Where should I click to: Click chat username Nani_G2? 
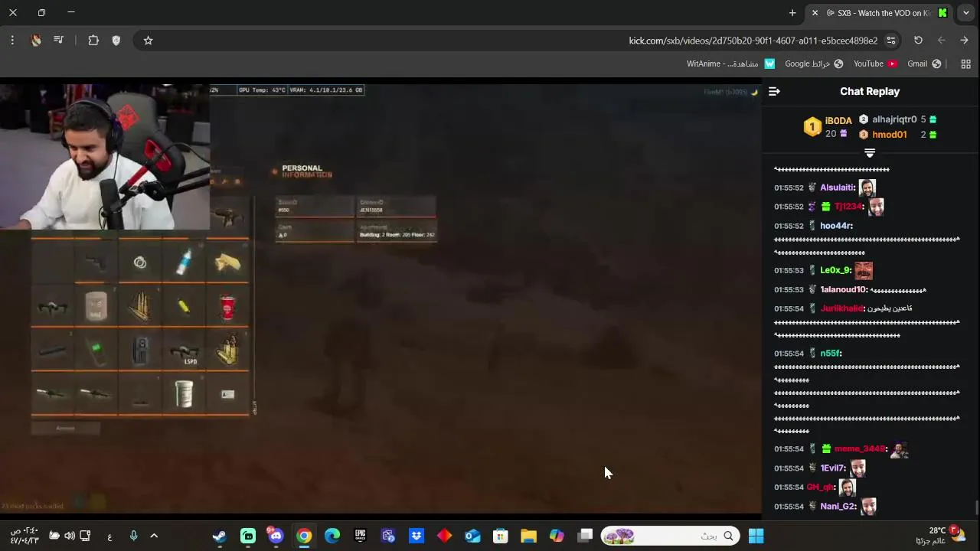pos(838,507)
